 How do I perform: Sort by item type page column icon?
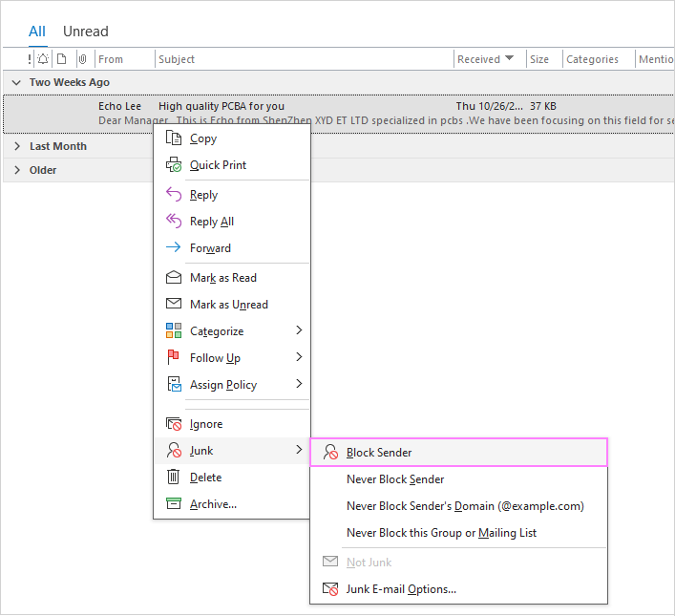click(62, 59)
